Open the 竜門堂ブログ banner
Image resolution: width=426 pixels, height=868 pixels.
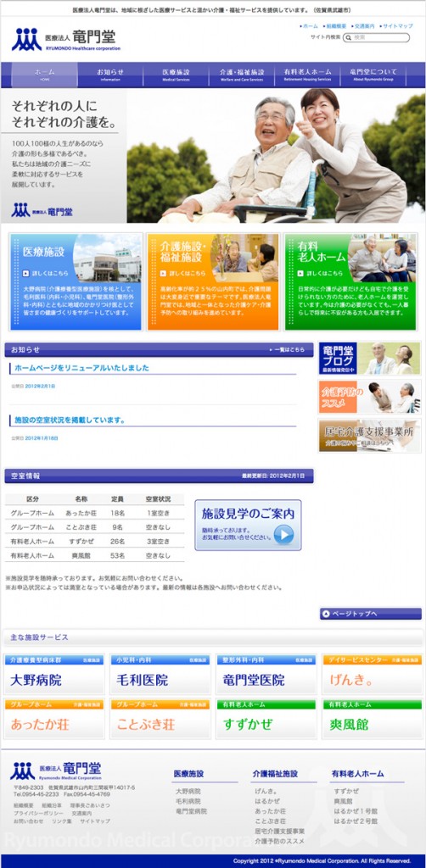pyautogui.click(x=369, y=359)
